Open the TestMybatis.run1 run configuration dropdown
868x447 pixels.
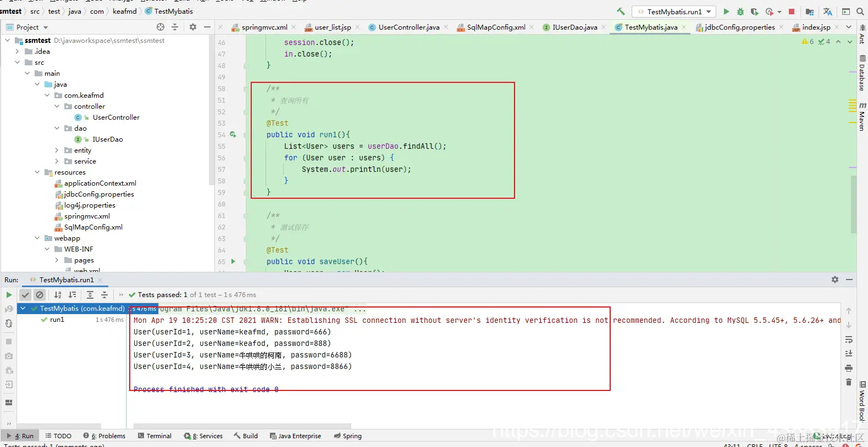point(674,12)
